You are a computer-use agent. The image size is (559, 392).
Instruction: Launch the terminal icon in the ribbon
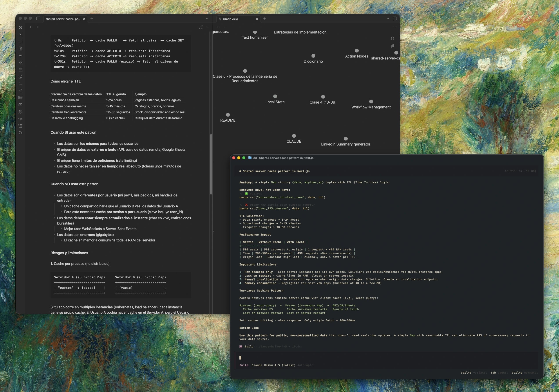pos(20,83)
